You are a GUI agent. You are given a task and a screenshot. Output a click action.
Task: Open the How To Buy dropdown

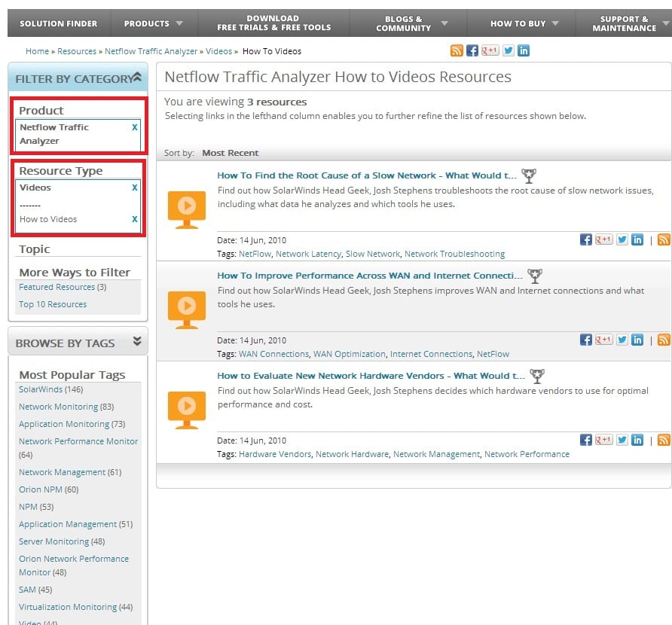point(524,23)
